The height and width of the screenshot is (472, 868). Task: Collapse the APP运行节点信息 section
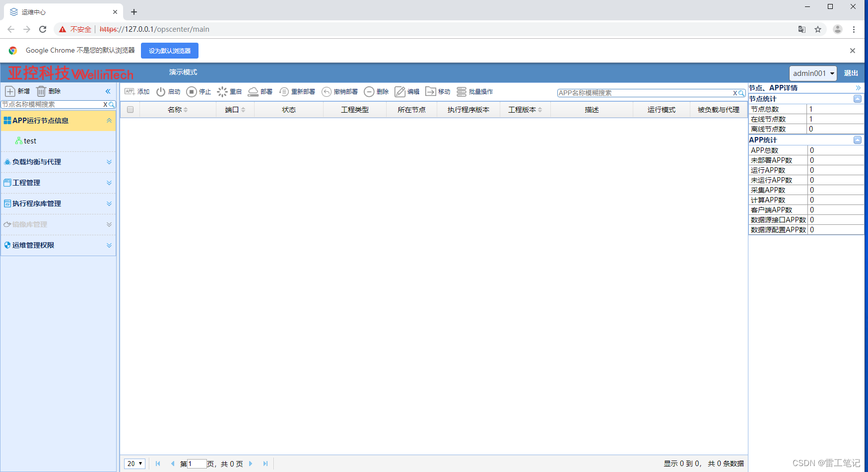109,121
